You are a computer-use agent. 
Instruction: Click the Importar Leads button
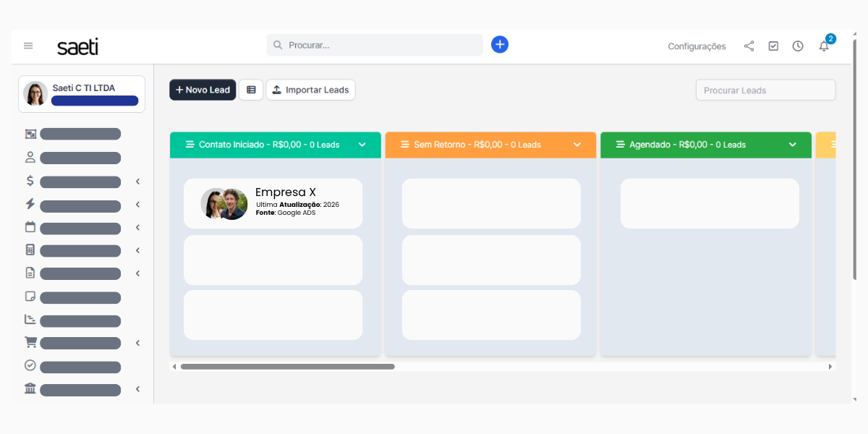point(311,90)
